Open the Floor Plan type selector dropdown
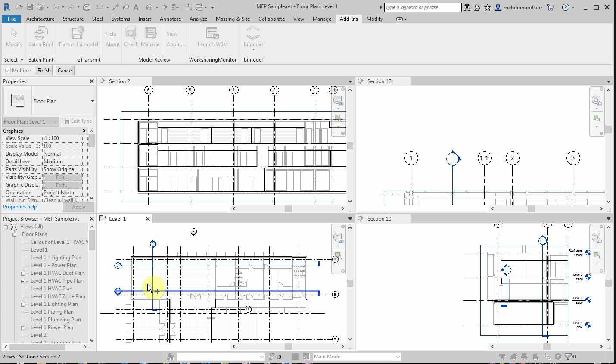The height and width of the screenshot is (364, 616). point(92,101)
